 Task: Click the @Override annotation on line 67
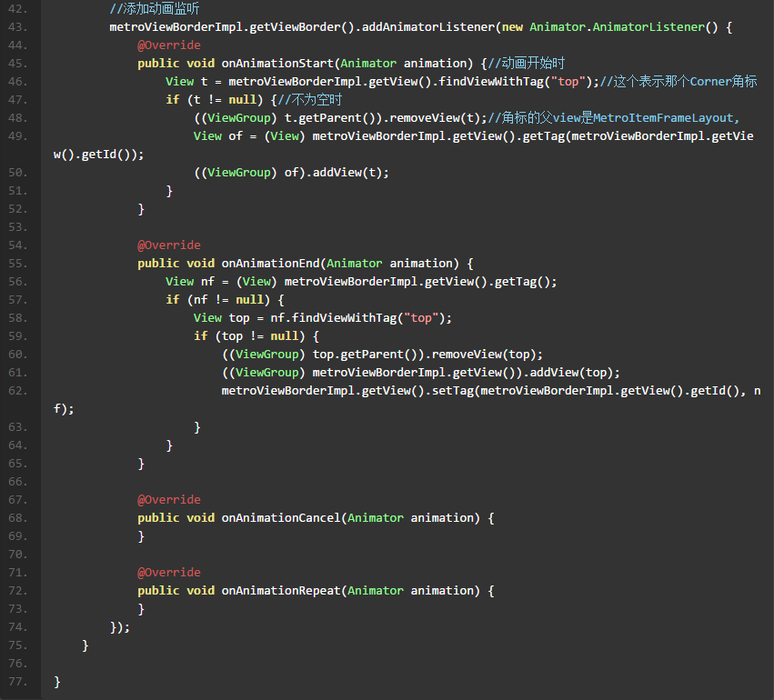169,500
